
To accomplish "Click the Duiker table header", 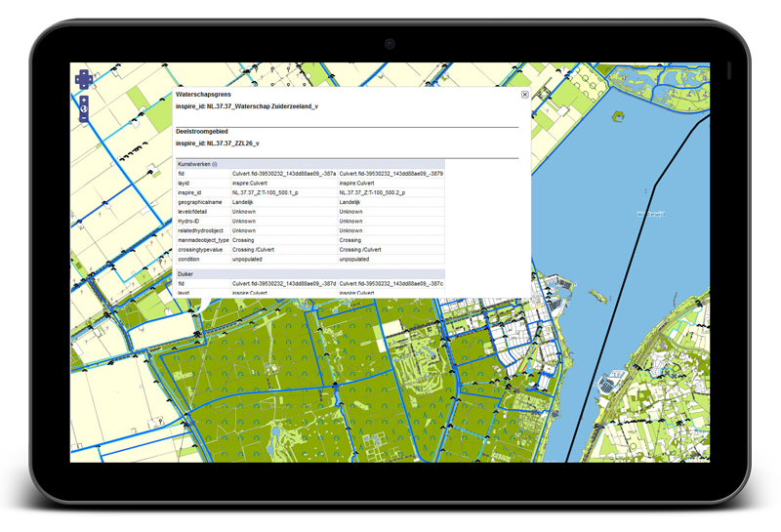I will click(310, 274).
